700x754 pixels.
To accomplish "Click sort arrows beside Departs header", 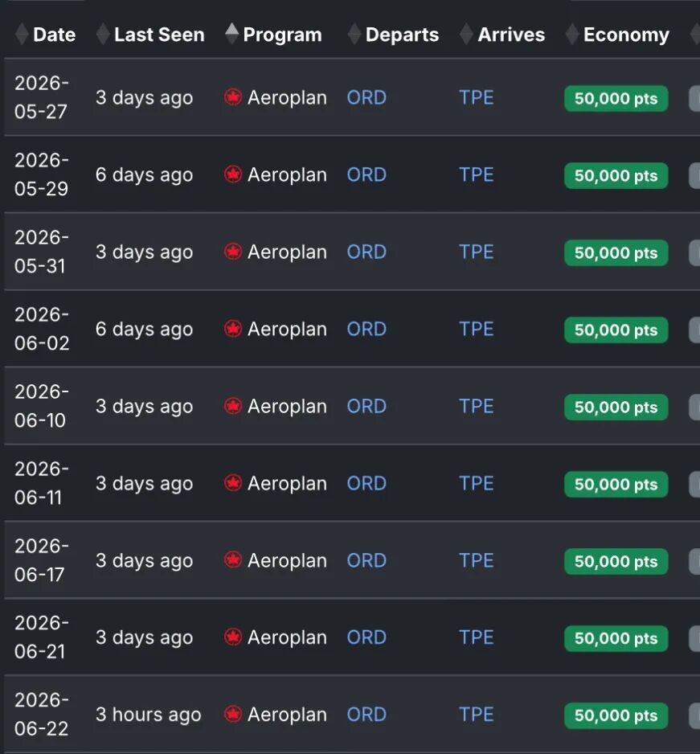I will click(x=354, y=35).
